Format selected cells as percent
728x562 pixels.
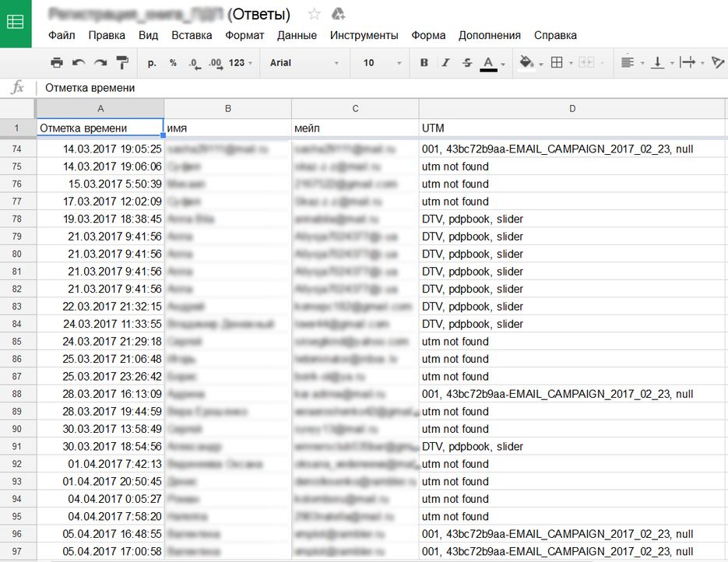tap(173, 62)
